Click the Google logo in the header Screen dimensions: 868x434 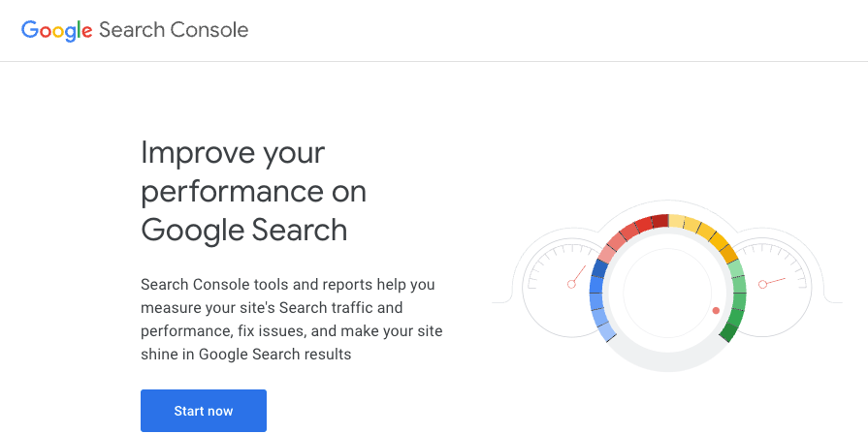57,30
